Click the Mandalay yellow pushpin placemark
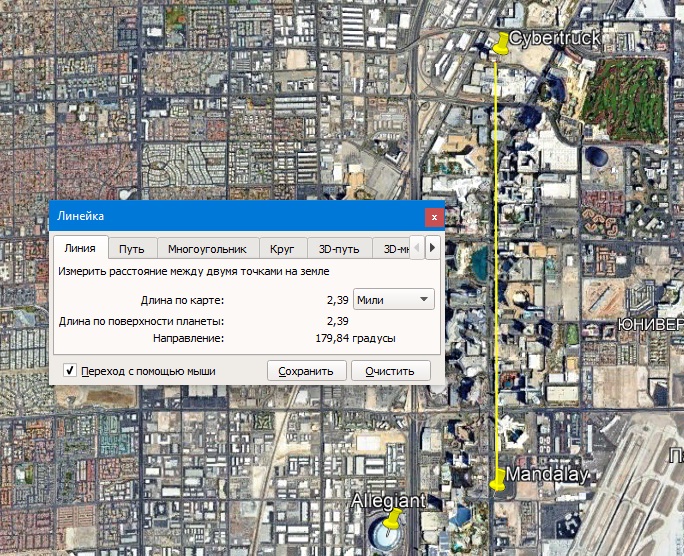Viewport: 684px width, 556px height. click(x=498, y=480)
